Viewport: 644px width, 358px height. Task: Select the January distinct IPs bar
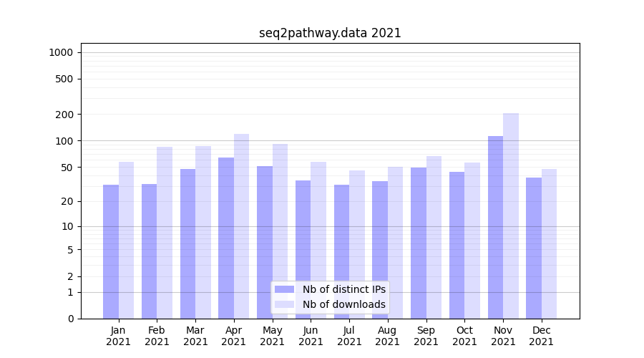tap(111, 251)
